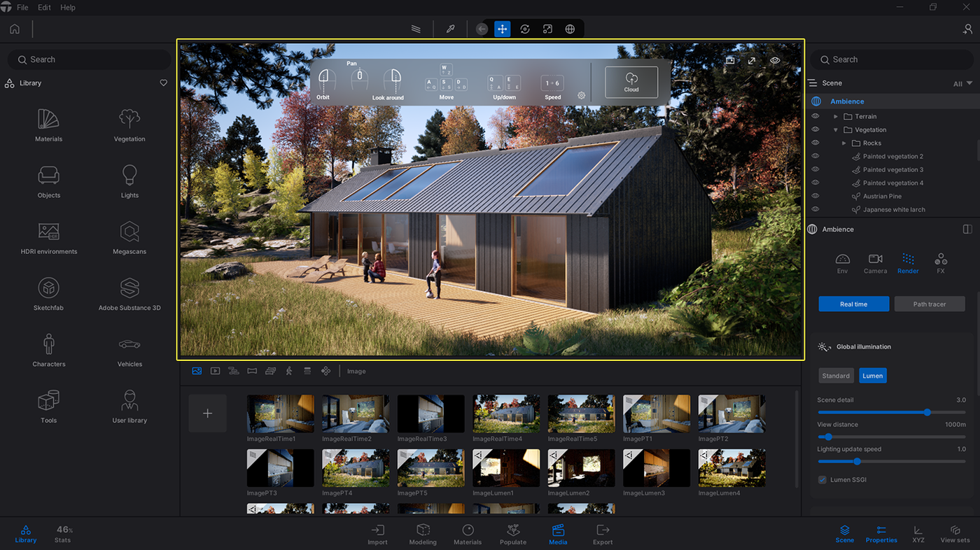Open the Edit menu

[45, 8]
